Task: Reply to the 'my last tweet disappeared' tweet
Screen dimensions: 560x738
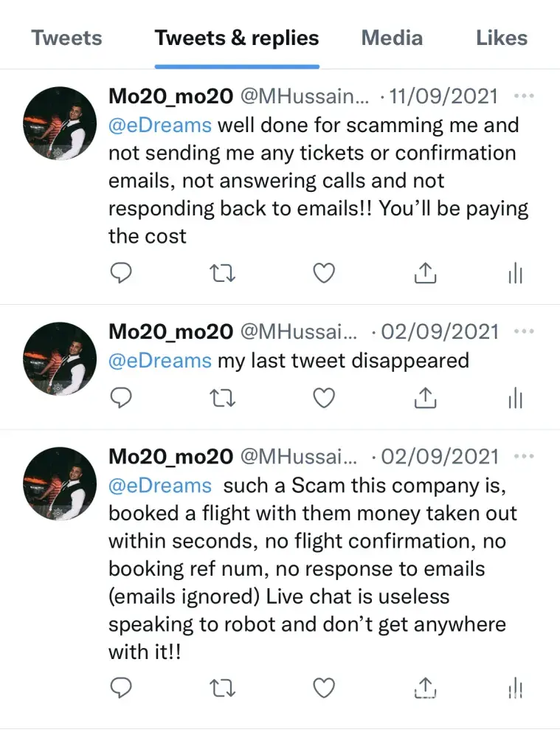Action: point(121,399)
